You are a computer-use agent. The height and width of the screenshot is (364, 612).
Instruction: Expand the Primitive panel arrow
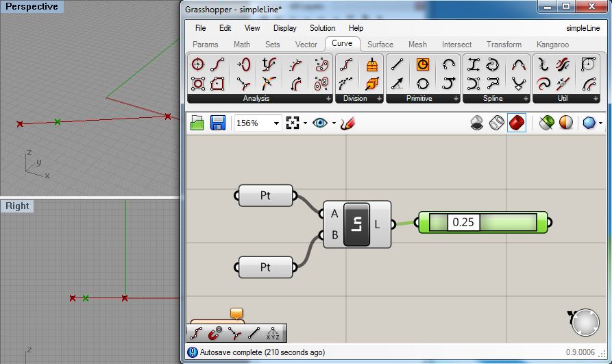456,99
